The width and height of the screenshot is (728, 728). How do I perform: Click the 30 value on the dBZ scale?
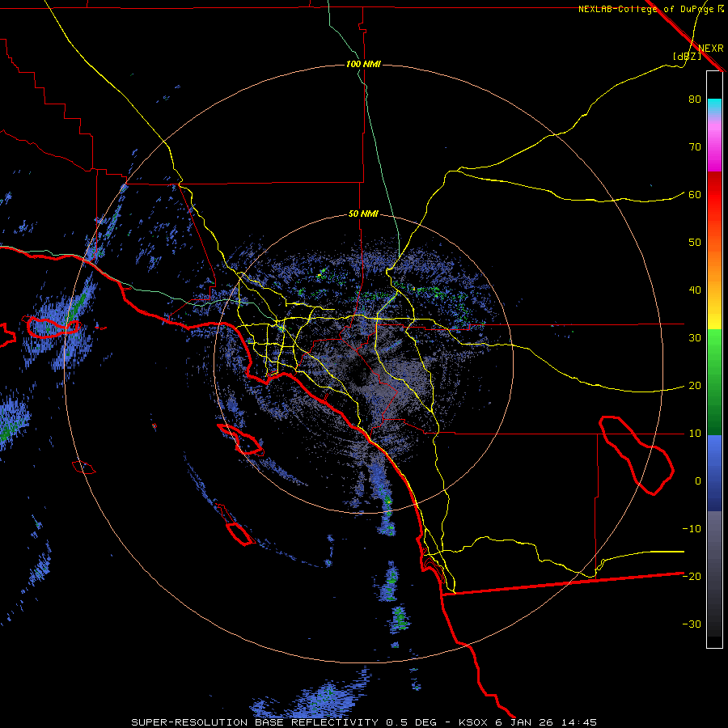point(695,338)
